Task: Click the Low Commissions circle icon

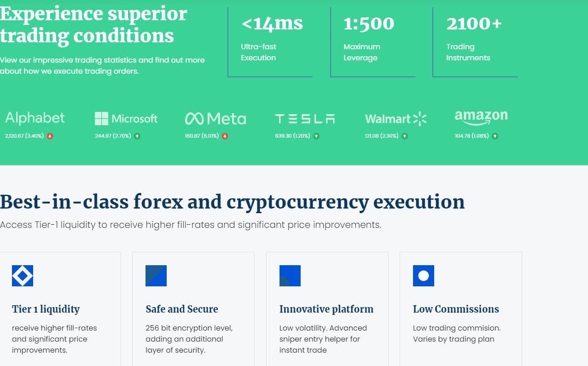Action: coord(424,276)
